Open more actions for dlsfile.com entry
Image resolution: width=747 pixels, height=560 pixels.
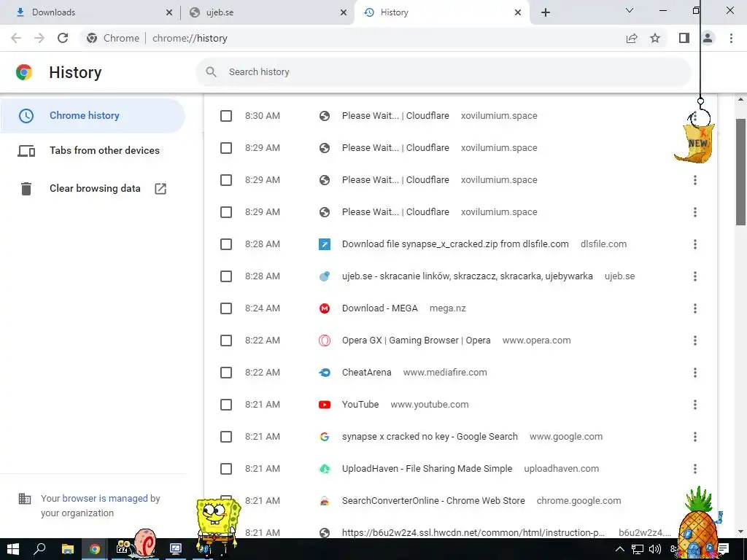(x=695, y=244)
